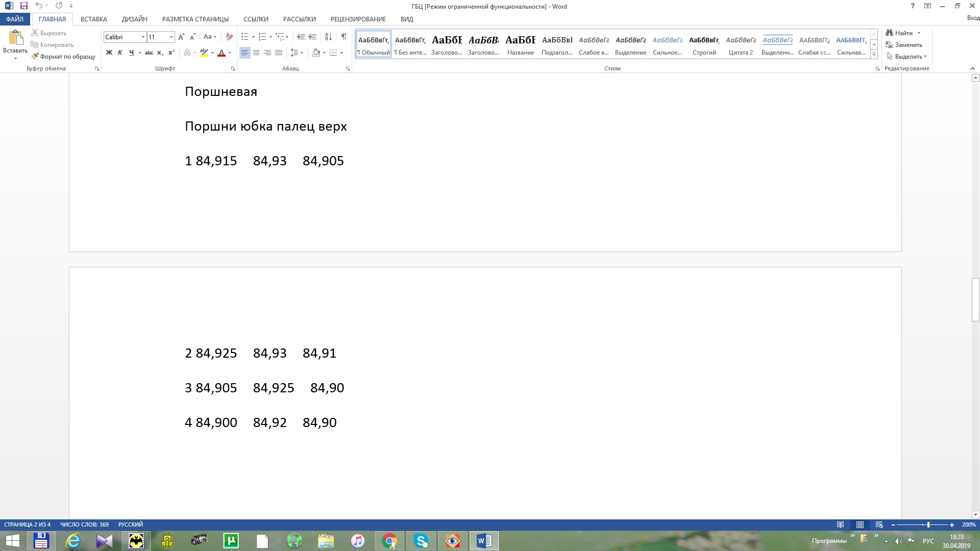Click the Paste (Вставить) clipboard icon
The image size is (980, 551).
click(15, 38)
